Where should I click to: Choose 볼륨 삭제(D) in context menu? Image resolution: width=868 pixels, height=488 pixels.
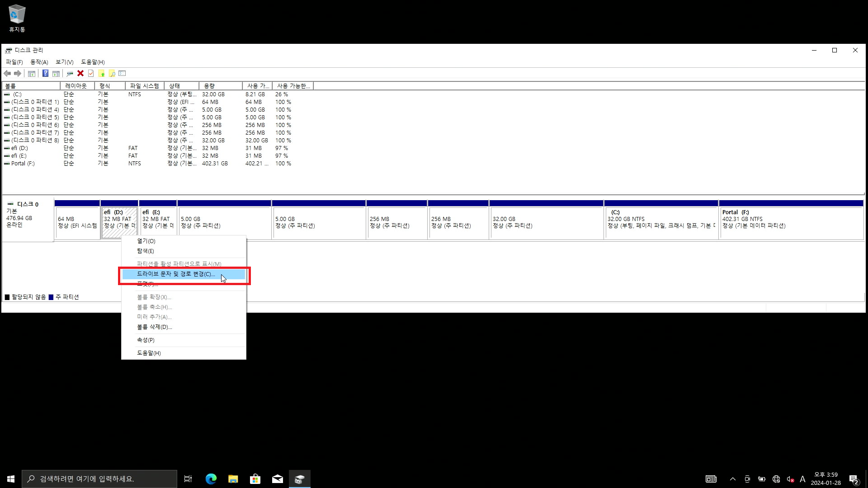click(154, 327)
